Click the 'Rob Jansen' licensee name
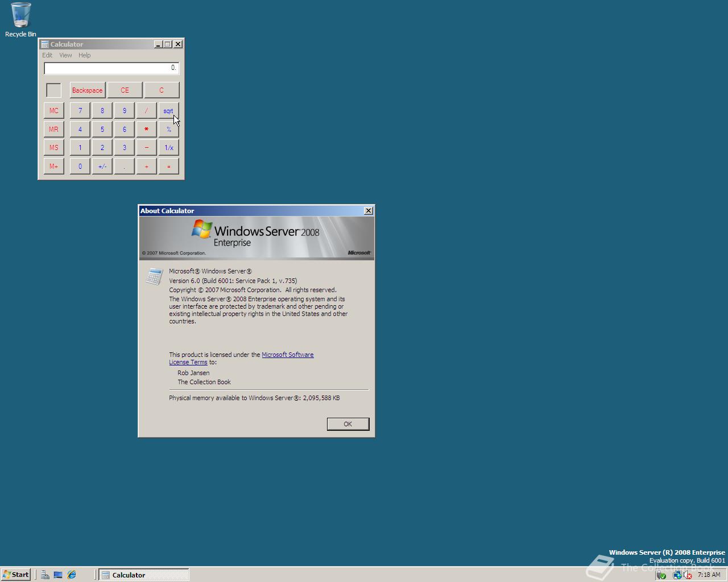The width and height of the screenshot is (728, 582). tap(193, 373)
